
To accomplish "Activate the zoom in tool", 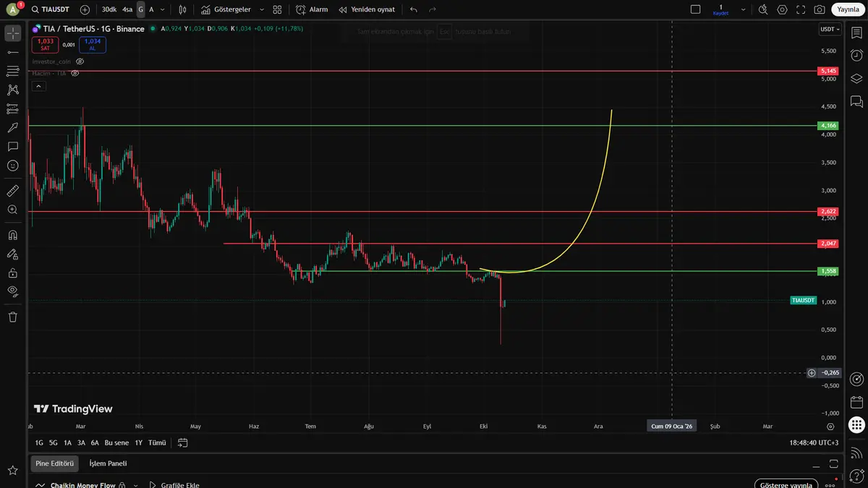I will (12, 210).
